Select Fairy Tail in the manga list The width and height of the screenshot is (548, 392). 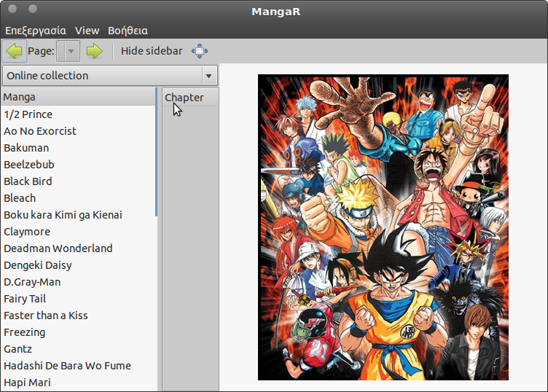pos(25,299)
